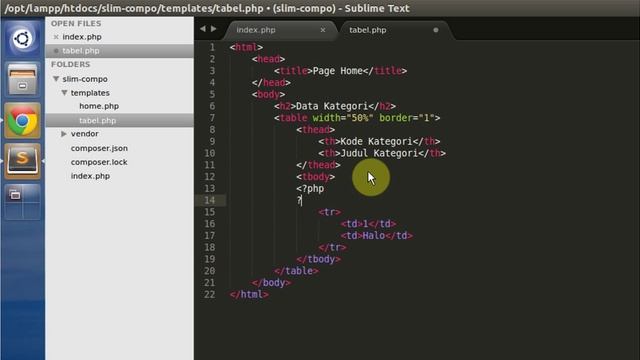640x360 pixels.
Task: Focus the Sublime Text dock icon
Action: coord(22,161)
